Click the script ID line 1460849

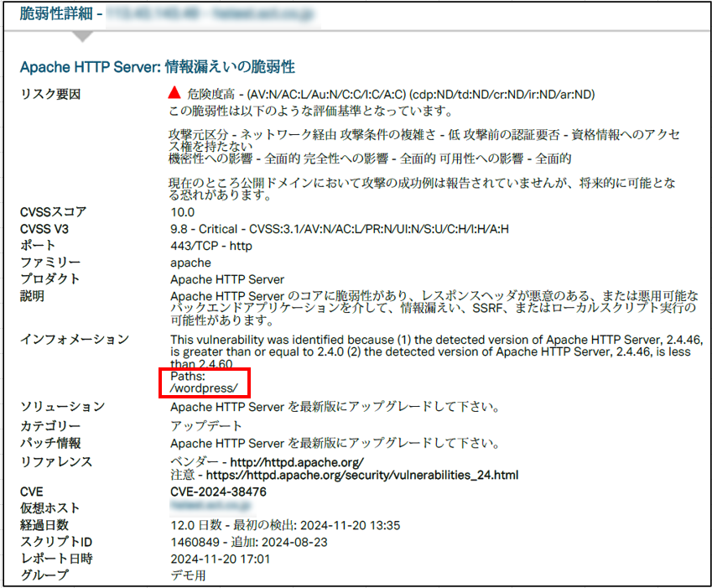(249, 542)
